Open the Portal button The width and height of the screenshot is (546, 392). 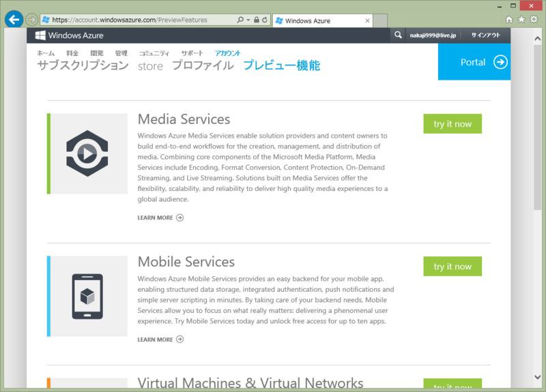474,62
